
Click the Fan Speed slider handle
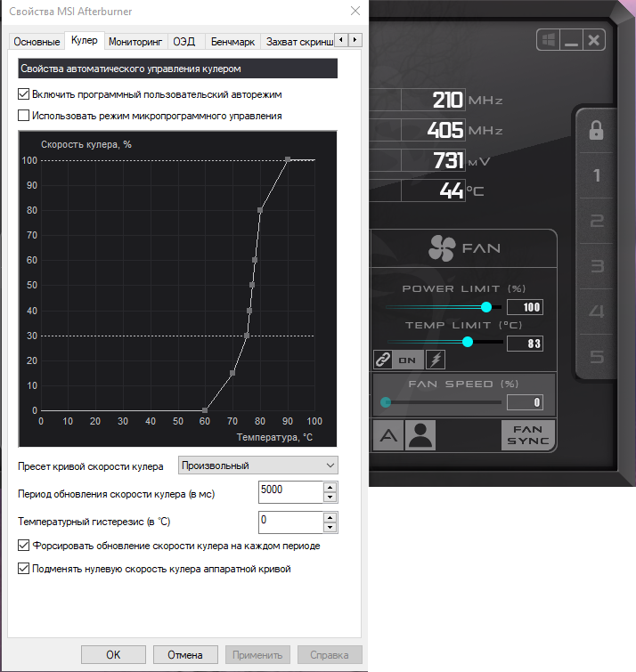coord(386,402)
